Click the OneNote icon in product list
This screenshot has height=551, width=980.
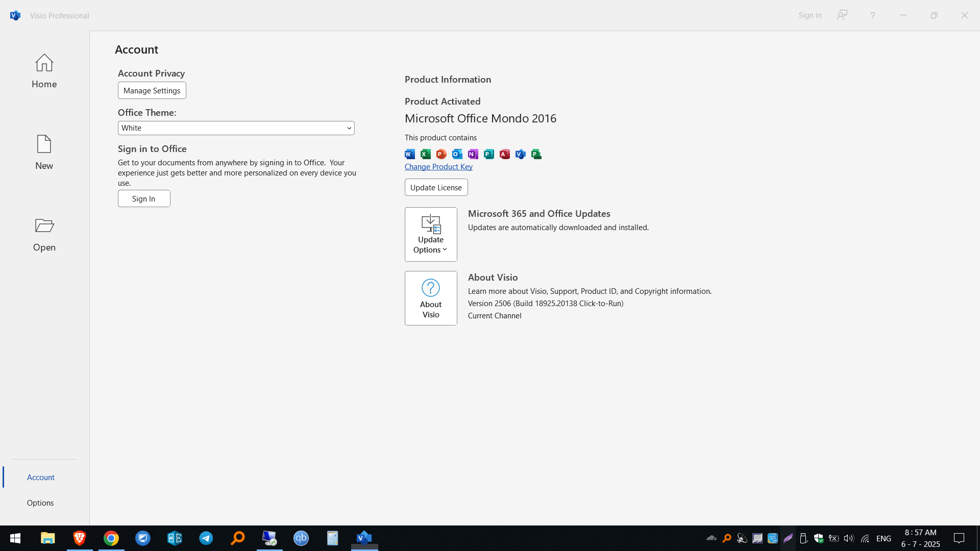(x=473, y=154)
